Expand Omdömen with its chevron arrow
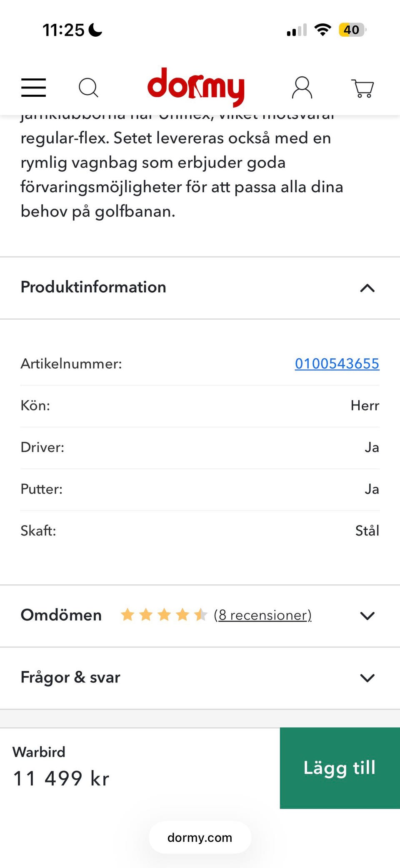This screenshot has width=400, height=868. click(367, 616)
